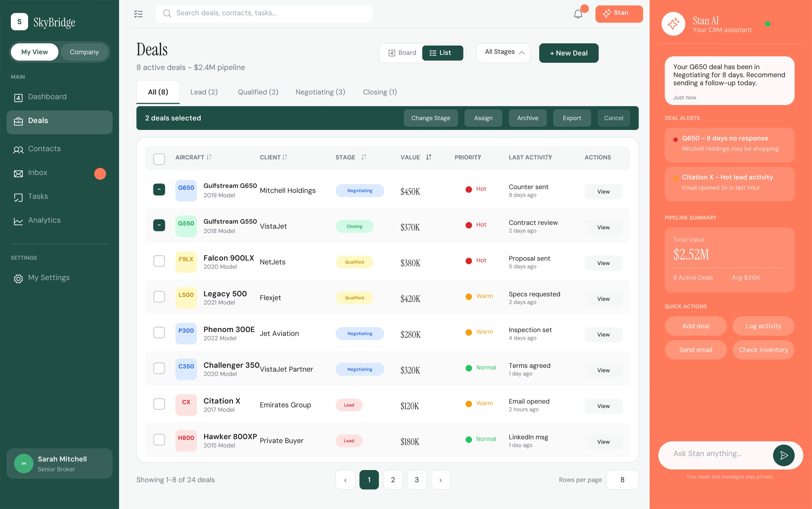The image size is (812, 509).
Task: Click Change Stage for selected deals
Action: [x=430, y=118]
